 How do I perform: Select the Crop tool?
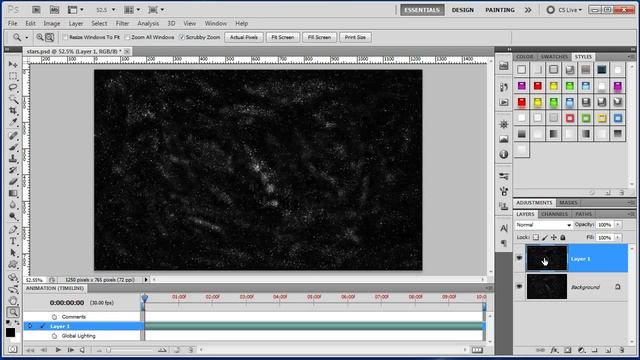coord(13,110)
